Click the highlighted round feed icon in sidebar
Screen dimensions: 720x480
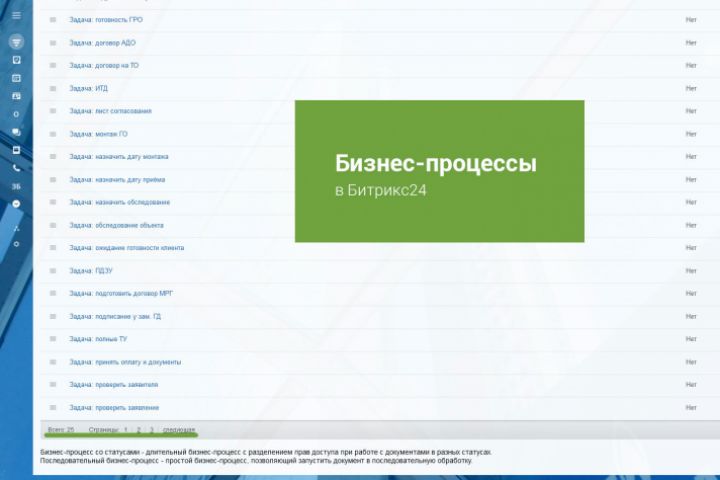16,42
